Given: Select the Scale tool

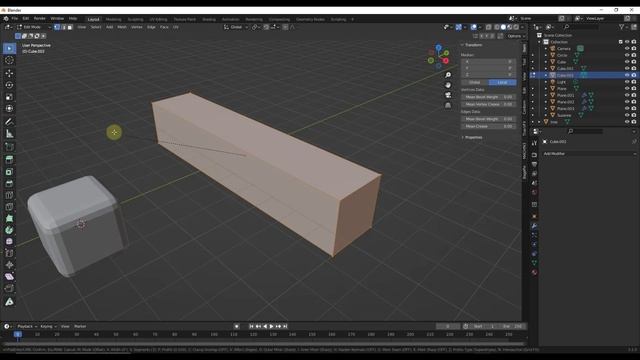Looking at the screenshot, I should click(9, 97).
